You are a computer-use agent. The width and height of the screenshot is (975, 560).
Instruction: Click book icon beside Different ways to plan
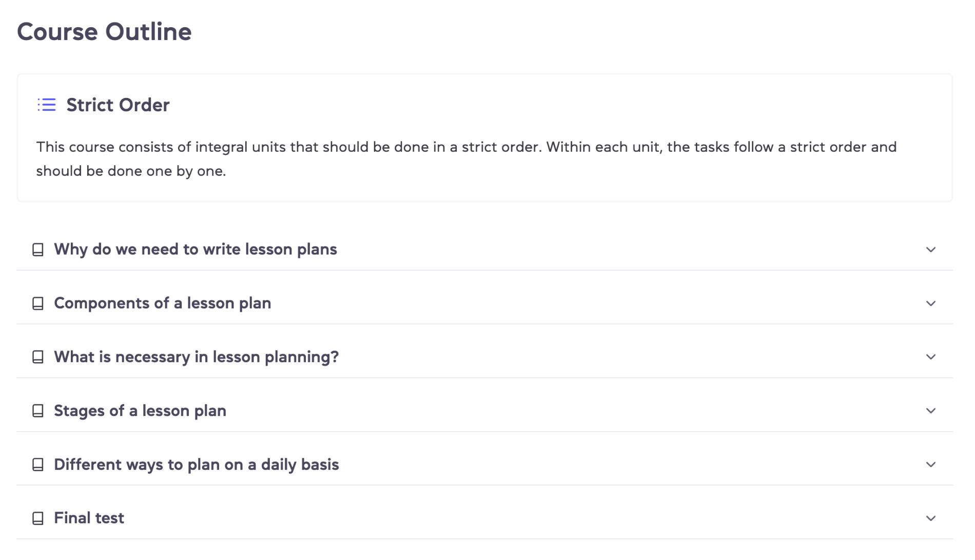(x=38, y=465)
